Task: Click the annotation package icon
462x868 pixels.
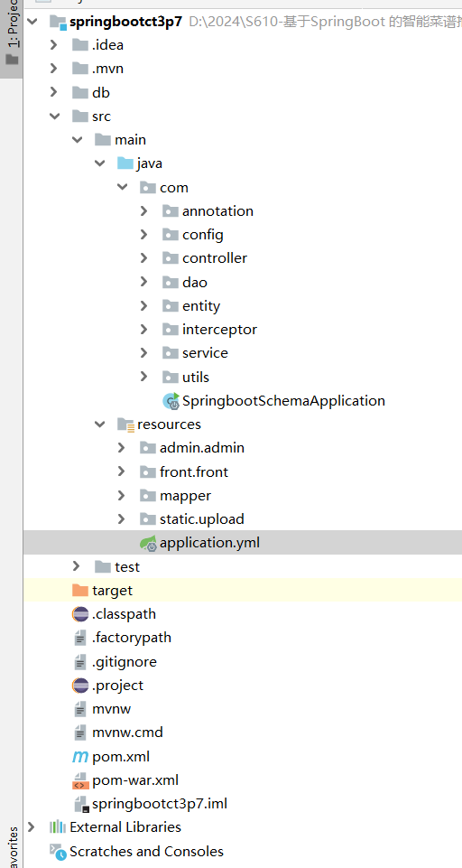Action: point(171,211)
